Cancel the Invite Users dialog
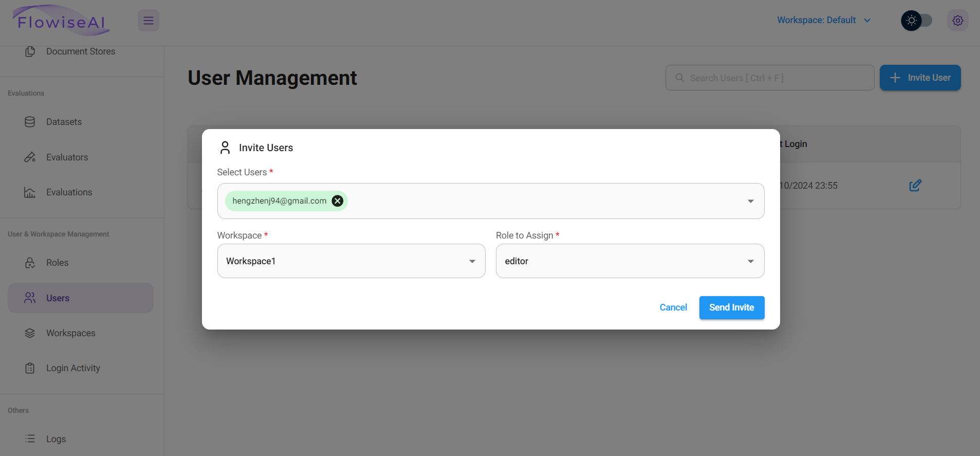Screen dimensions: 980x456 [673, 307]
